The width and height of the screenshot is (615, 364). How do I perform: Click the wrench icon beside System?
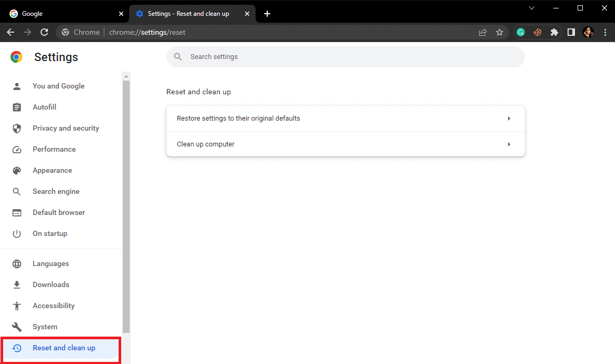coord(17,327)
